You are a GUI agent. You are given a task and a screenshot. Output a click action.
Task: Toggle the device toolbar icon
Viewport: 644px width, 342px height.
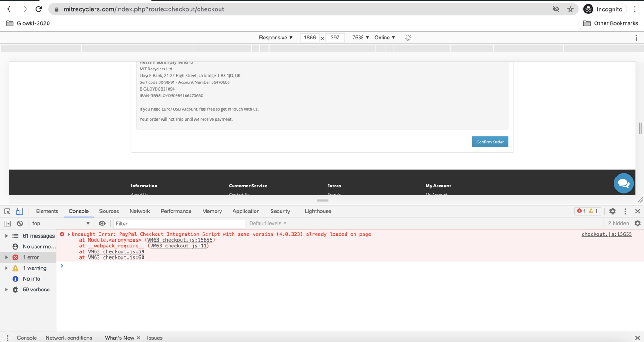point(19,211)
